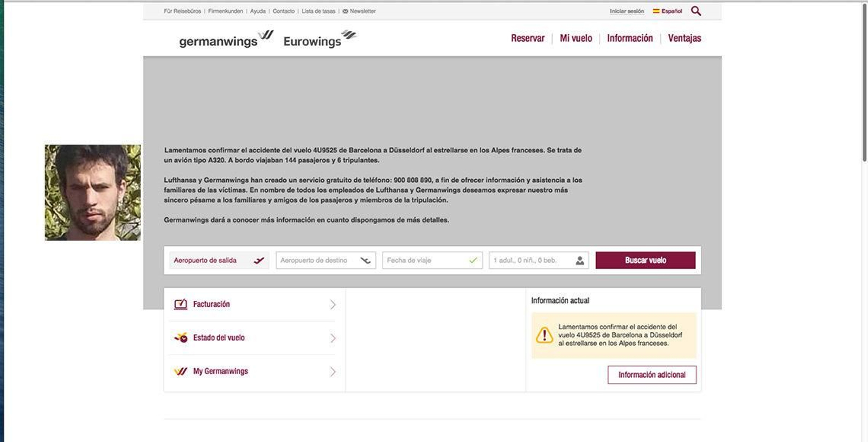The width and height of the screenshot is (868, 442).
Task: Open the Fecha de viaje date picker
Action: point(432,261)
